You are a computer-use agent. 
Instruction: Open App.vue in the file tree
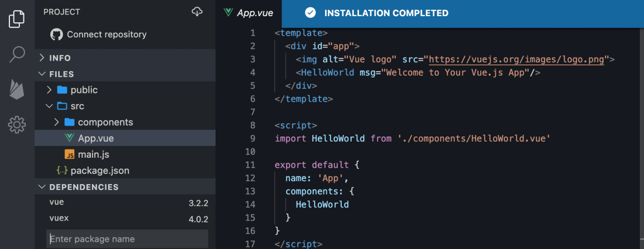[x=125, y=138]
